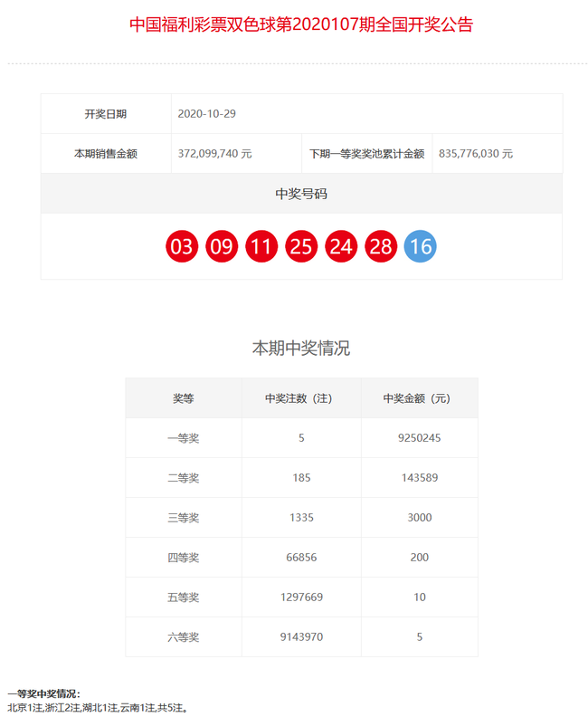The image size is (588, 717).
Task: Click the red title 中国福利彩票双色球第2020107期全国开奖公告
Action: point(301,24)
